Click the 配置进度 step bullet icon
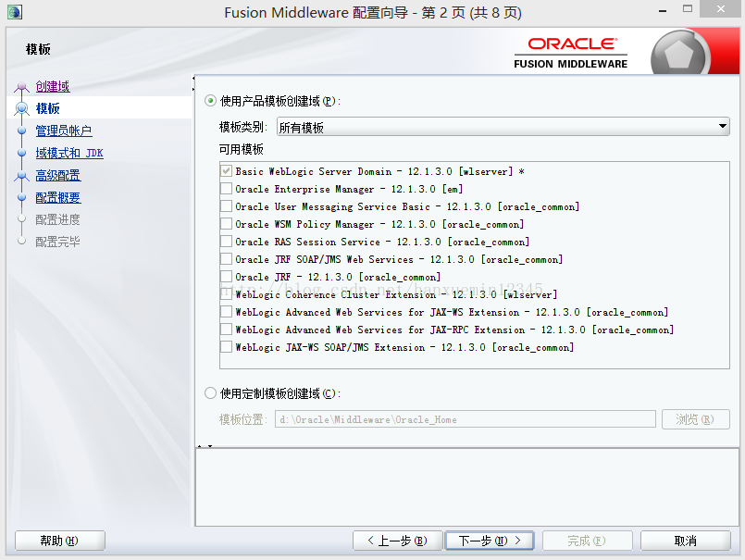Viewport: 745px width, 560px height. (x=21, y=218)
